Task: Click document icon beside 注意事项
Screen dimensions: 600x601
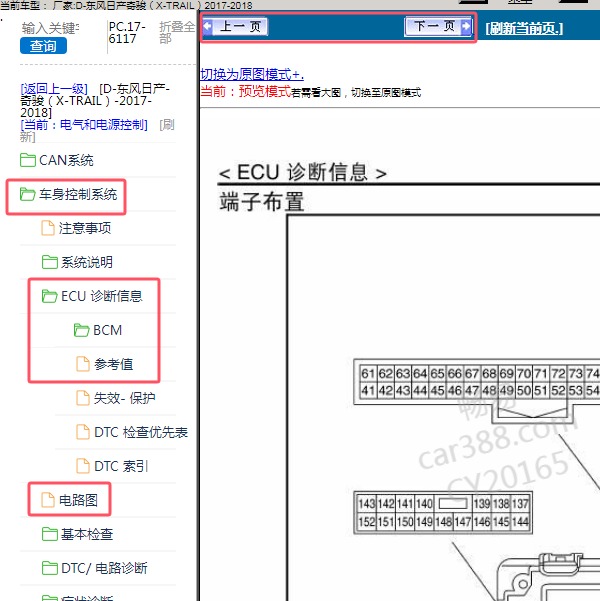Action: 48,228
